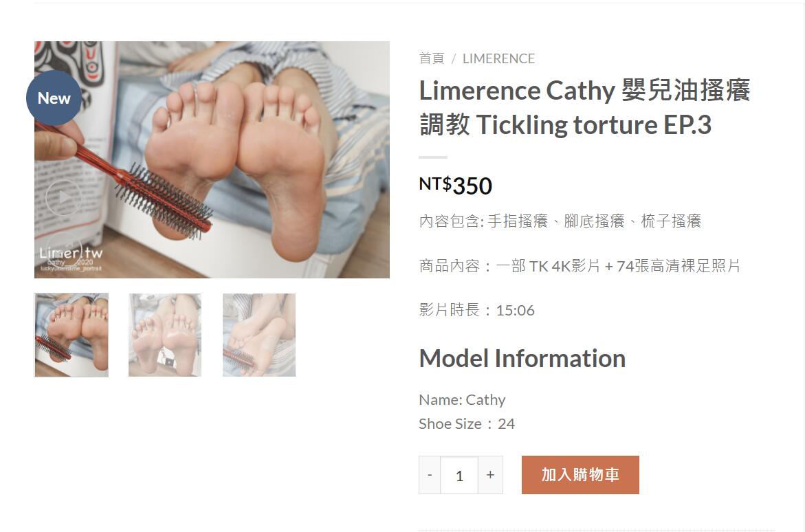Screen dimensions: 805x532
Task: Add product to cart with 加入購物車
Action: pyautogui.click(x=580, y=474)
